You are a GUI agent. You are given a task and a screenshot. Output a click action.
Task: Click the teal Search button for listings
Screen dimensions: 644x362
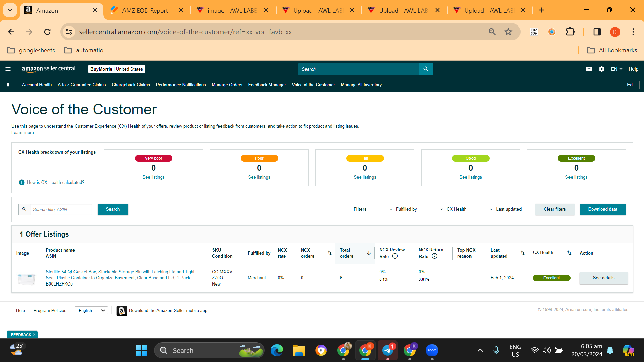tap(113, 209)
